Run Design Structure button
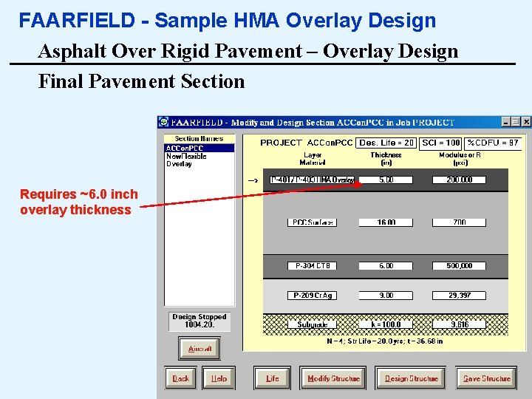Viewport: 532px width, 399px height. coord(411,378)
